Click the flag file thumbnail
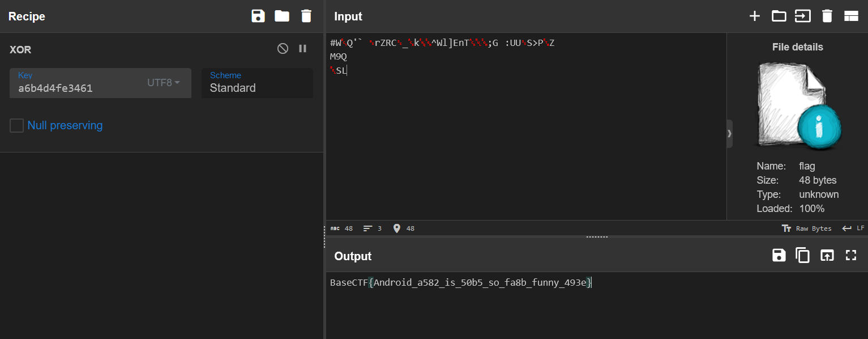 798,107
